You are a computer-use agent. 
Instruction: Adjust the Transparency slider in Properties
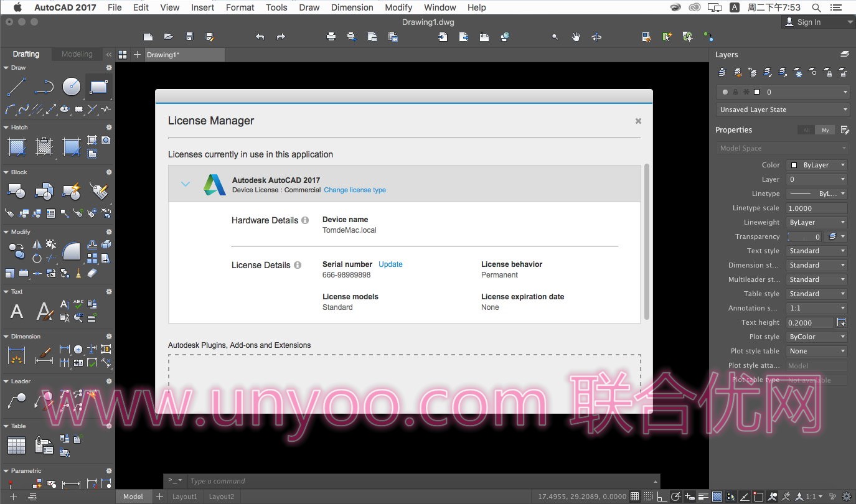804,236
